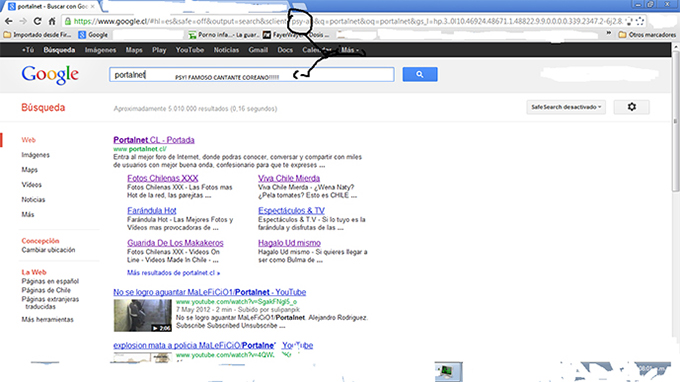This screenshot has height=382, width=680.
Task: Go to the browser home icon
Action: (52, 21)
